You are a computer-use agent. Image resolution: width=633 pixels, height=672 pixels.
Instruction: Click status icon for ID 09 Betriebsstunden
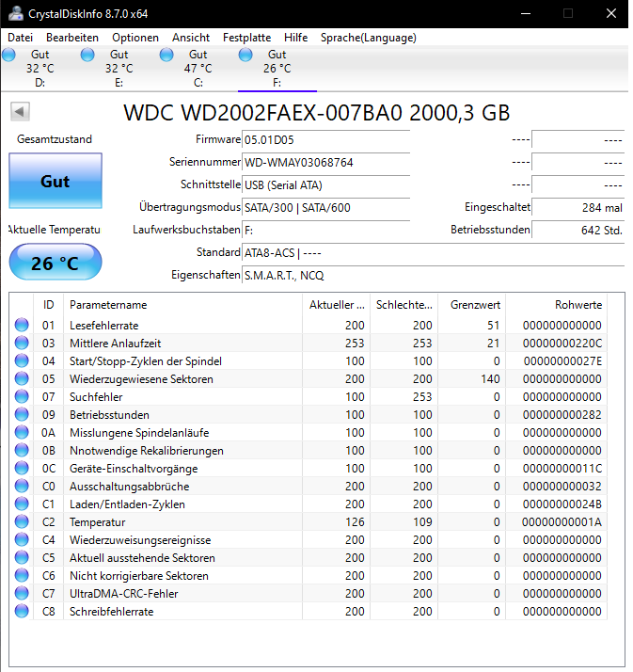click(x=22, y=414)
